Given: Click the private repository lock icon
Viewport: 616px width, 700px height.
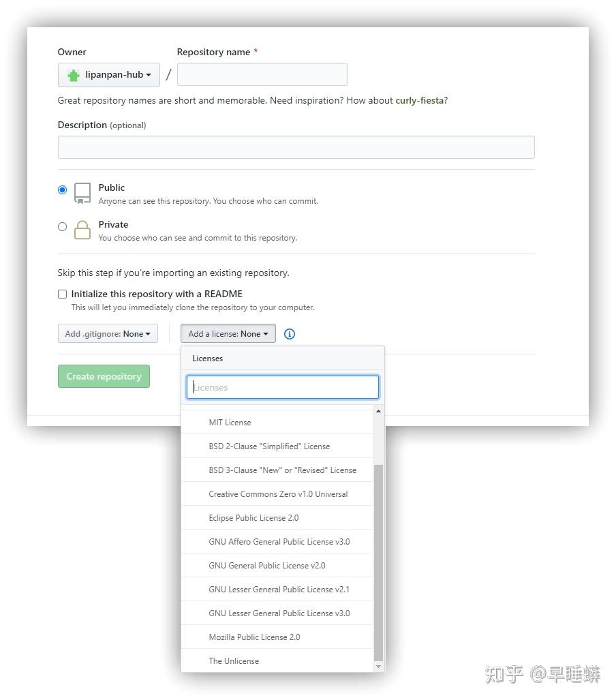Looking at the screenshot, I should click(x=82, y=230).
